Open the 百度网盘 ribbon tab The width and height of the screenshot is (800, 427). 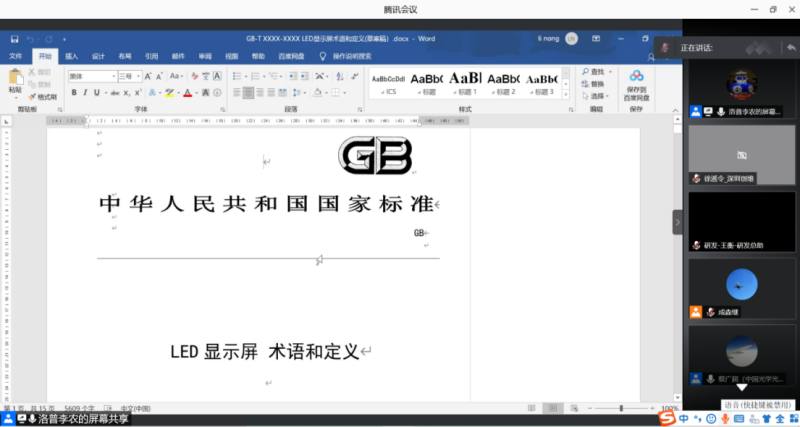291,56
